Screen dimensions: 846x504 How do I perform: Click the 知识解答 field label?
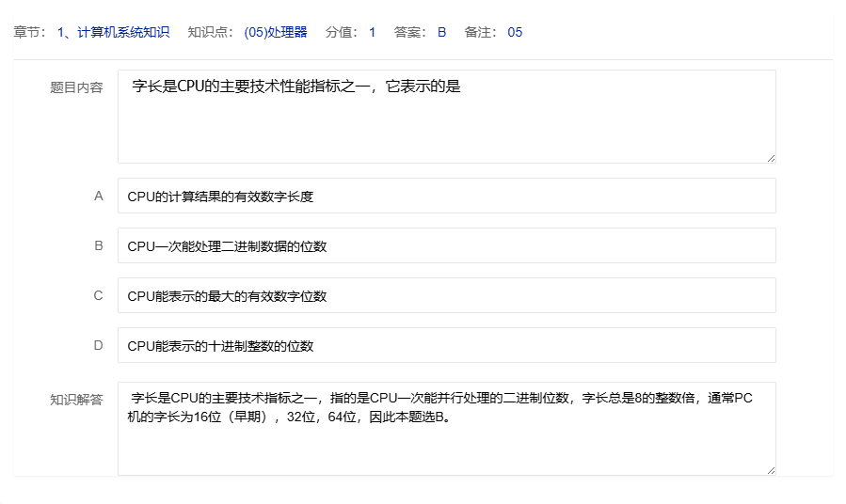coord(76,400)
